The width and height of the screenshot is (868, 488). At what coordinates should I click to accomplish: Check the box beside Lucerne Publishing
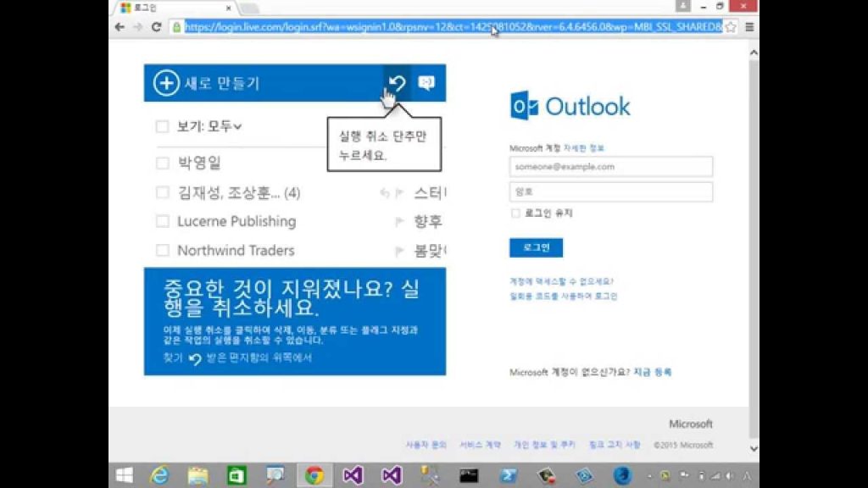point(162,221)
